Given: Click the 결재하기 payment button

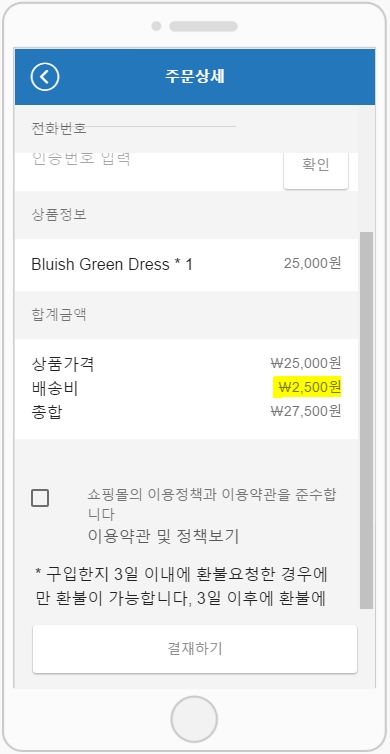Looking at the screenshot, I should [x=195, y=649].
